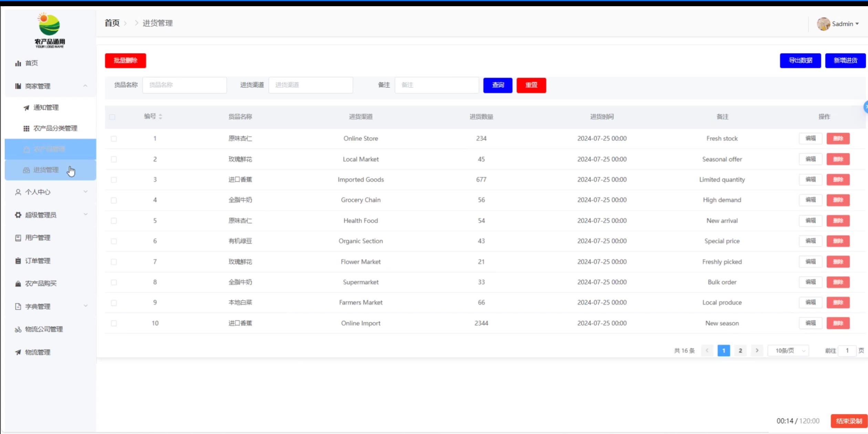
Task: Click the Sadmin user avatar
Action: [823, 24]
